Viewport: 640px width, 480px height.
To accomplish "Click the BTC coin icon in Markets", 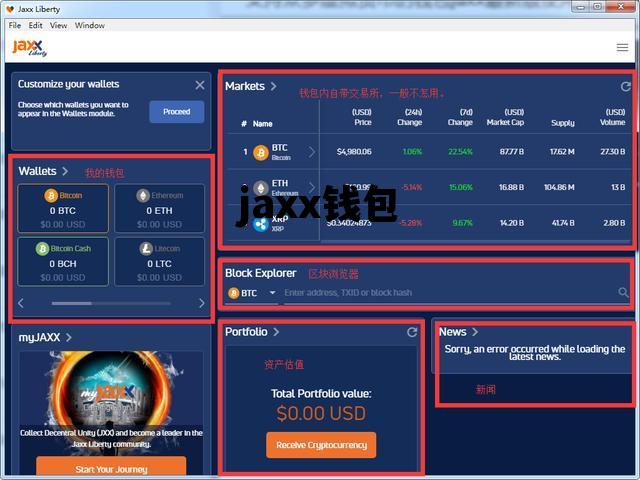I will (x=261, y=153).
